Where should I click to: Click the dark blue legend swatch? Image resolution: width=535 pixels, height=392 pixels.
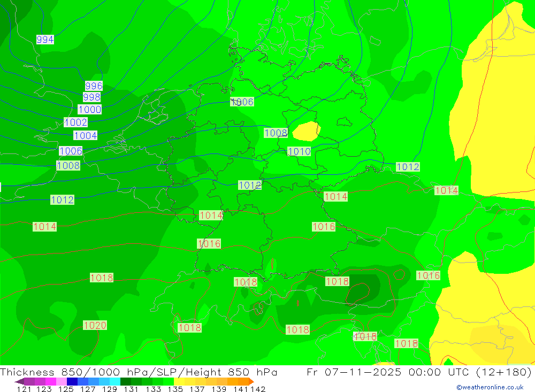tap(72, 381)
